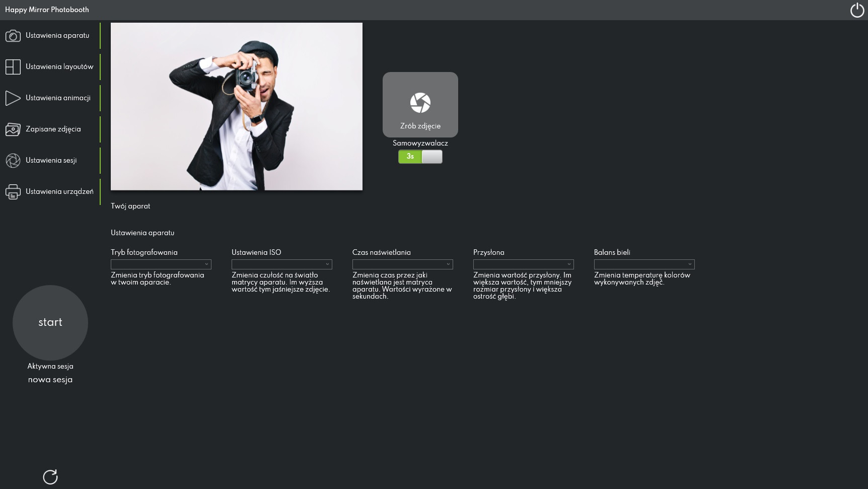The width and height of the screenshot is (868, 489).
Task: Open the Balans bieli dropdown
Action: (x=644, y=264)
